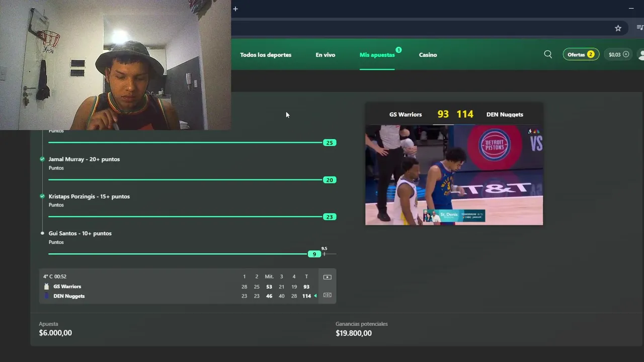Viewport: 644px width, 362px height.
Task: Click the status dot beside Gui Santos
Action: click(42, 233)
